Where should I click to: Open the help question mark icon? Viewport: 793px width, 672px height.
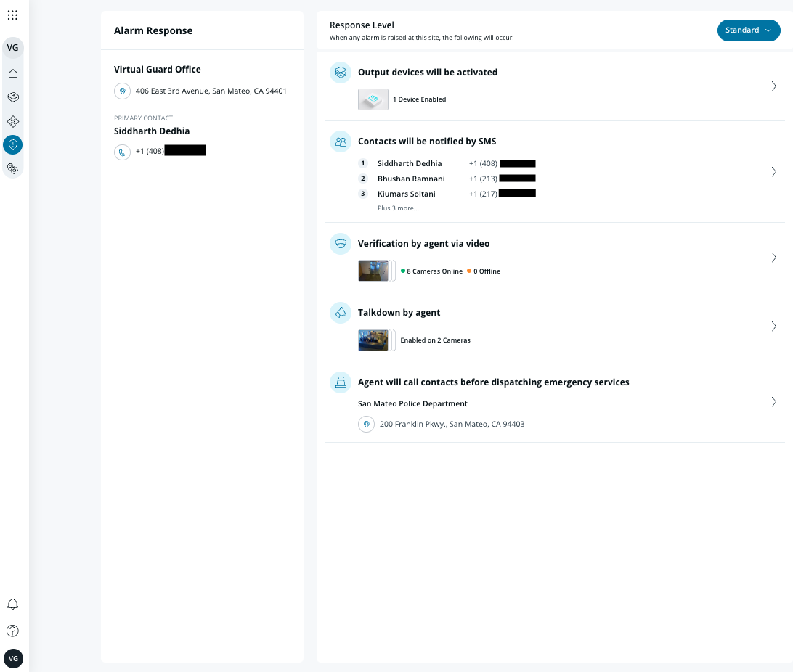tap(12, 631)
